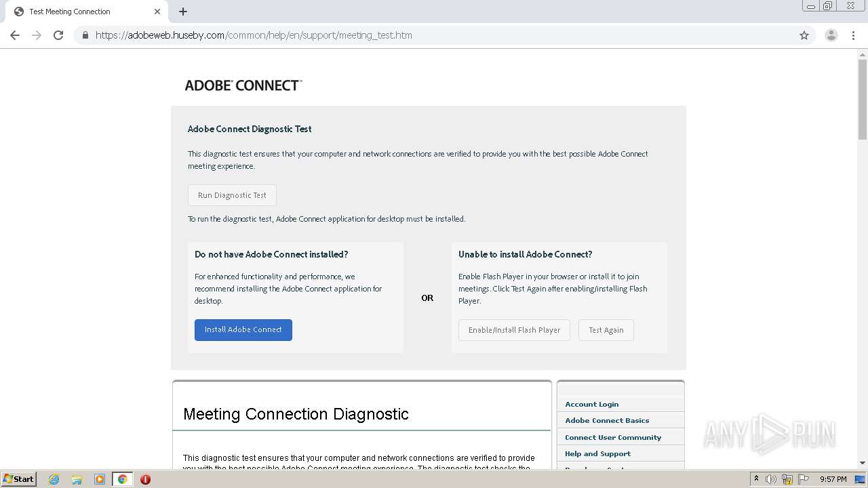
Task: Go to Adobe Connect Basics
Action: pyautogui.click(x=607, y=421)
